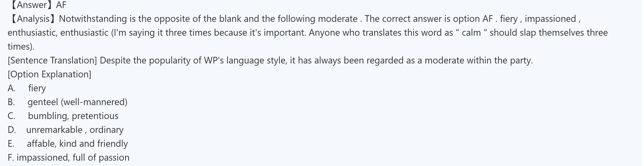Select option F "impassioned, full of passion"
The height and width of the screenshot is (166, 644).
pos(73,157)
